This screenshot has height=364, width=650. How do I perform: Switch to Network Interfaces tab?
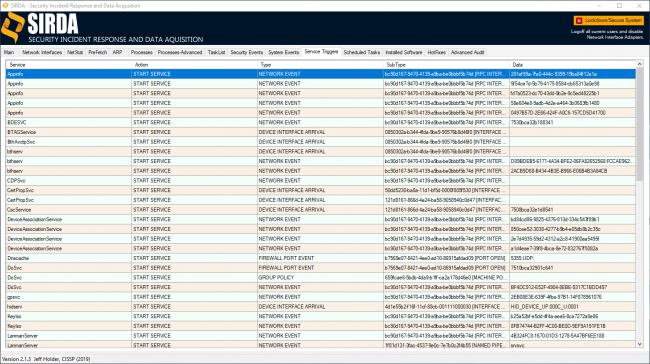(x=42, y=52)
